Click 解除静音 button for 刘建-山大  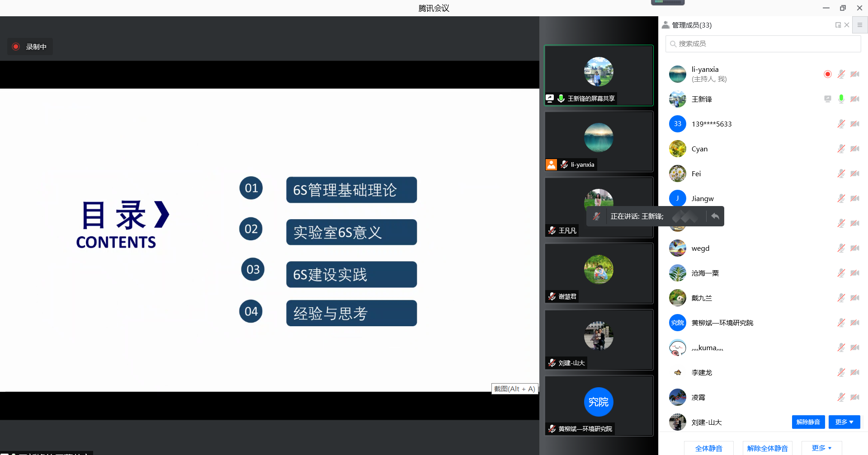point(808,422)
